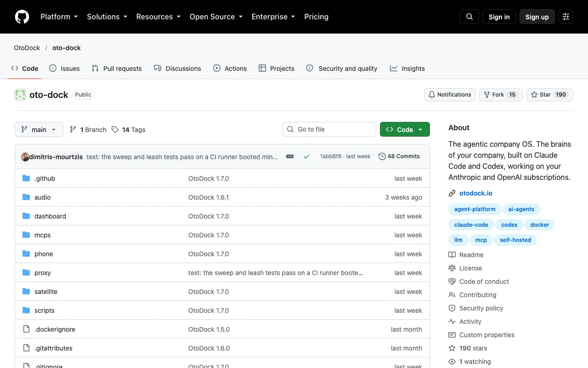Open the OtoDock owner breadcrumb link
Screen dimensions: 588x368
[27, 48]
